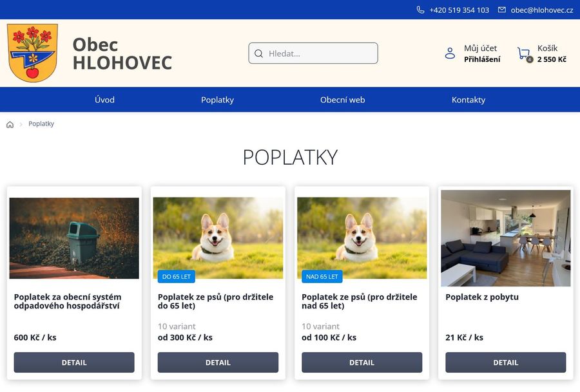Screen dimensions: 580x392
Task: Click into the Hledat search field
Action: click(313, 53)
